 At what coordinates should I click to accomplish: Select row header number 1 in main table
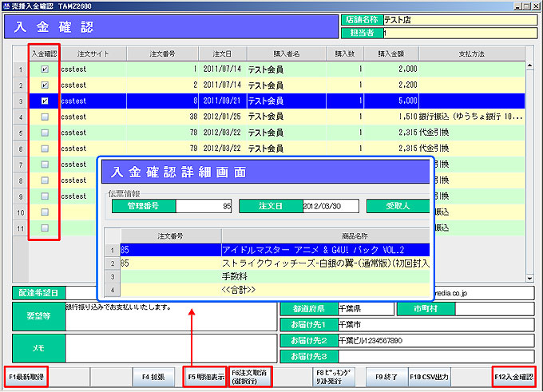click(x=21, y=69)
